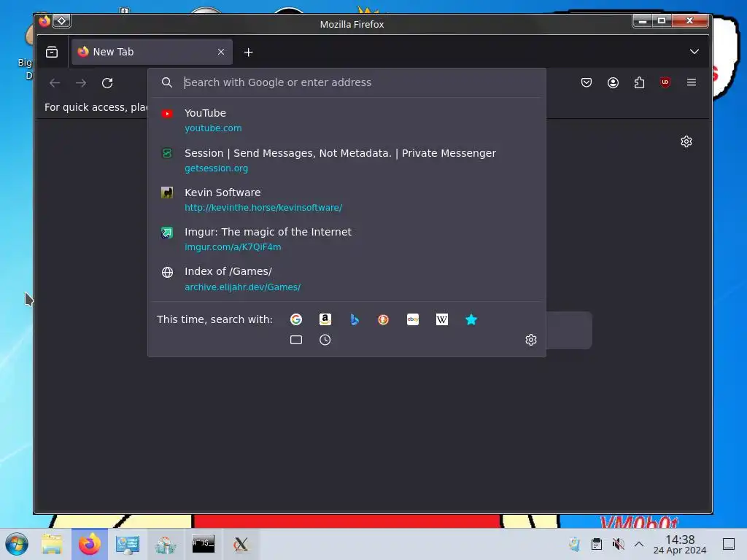The width and height of the screenshot is (747, 560).
Task: Search in Bookmarks star icon
Action: click(x=471, y=319)
